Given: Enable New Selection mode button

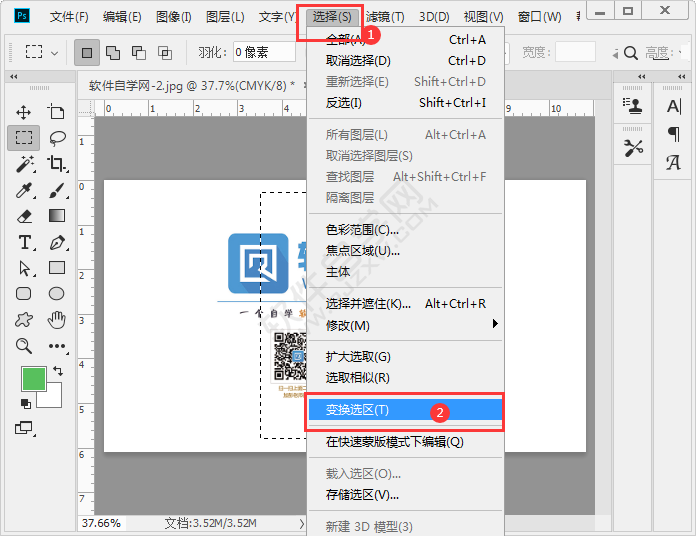Looking at the screenshot, I should coord(87,53).
